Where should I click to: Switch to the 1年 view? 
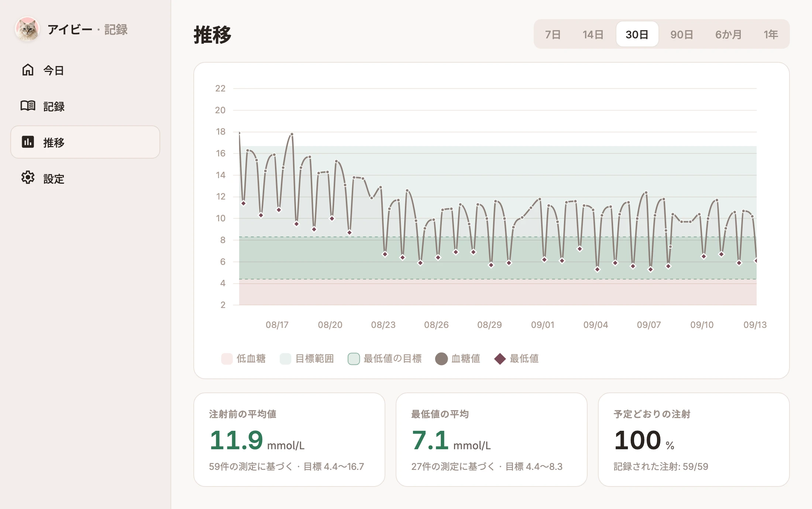coord(771,34)
